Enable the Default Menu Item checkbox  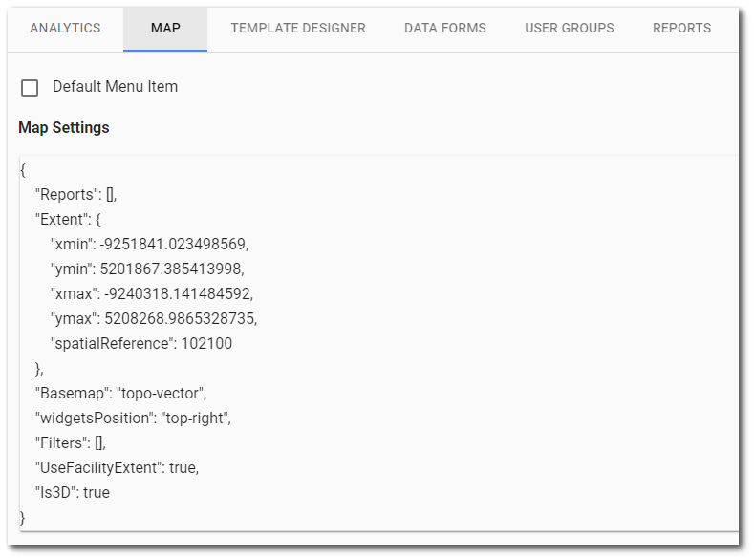click(x=30, y=88)
